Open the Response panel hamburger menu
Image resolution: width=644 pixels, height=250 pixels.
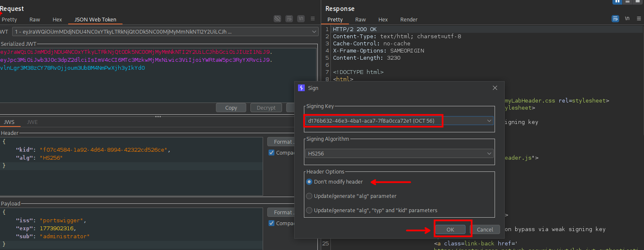[639, 19]
